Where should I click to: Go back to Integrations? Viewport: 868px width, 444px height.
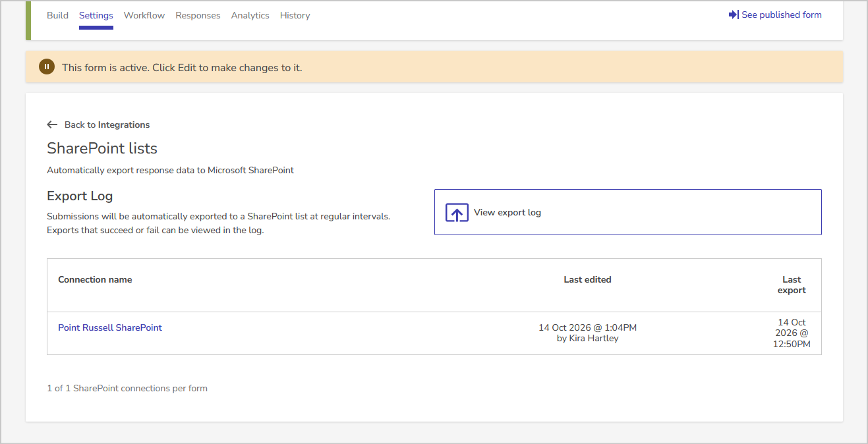[x=98, y=125]
